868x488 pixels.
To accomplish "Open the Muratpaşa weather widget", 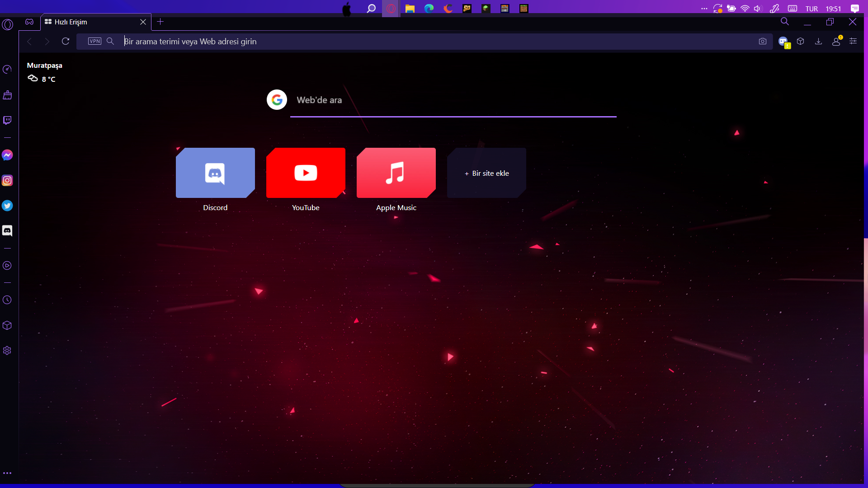I will 44,72.
